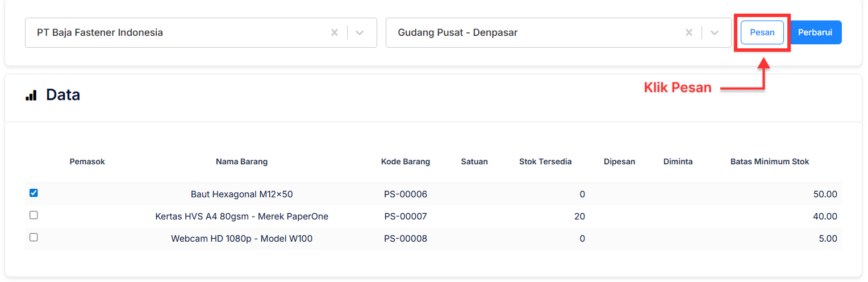Click the Stok Tersedia column header
The width and height of the screenshot is (868, 282).
point(545,161)
